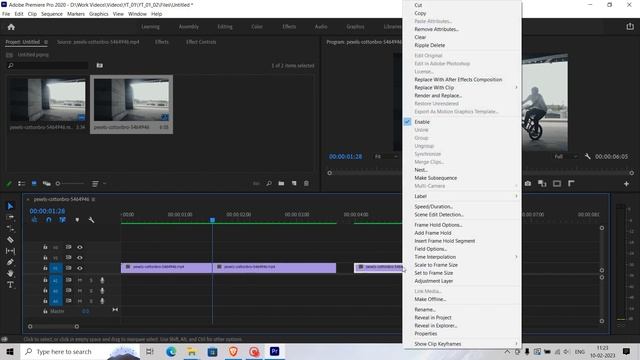Screen dimensions: 640x360
Task: Open the Editing workspace
Action: tap(225, 27)
